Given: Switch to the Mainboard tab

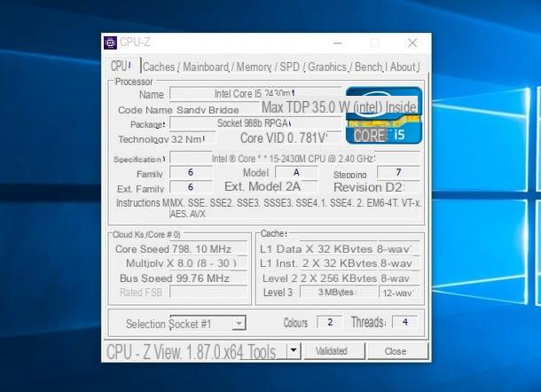Looking at the screenshot, I should click(206, 67).
